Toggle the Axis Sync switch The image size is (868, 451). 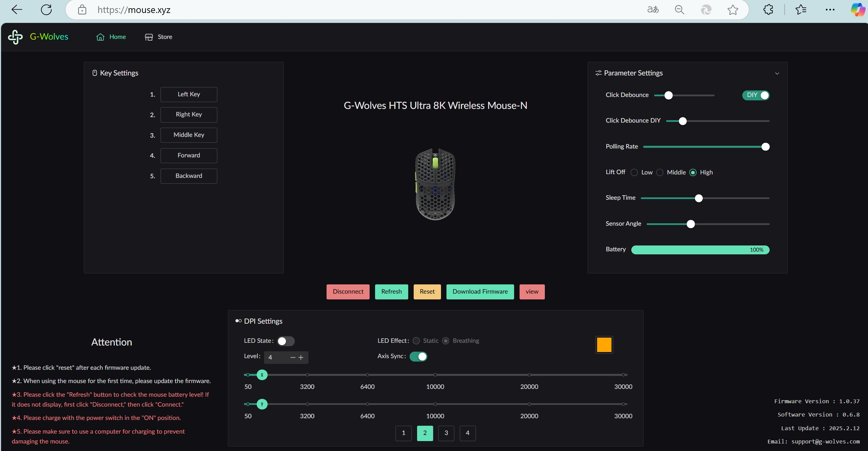pos(418,356)
